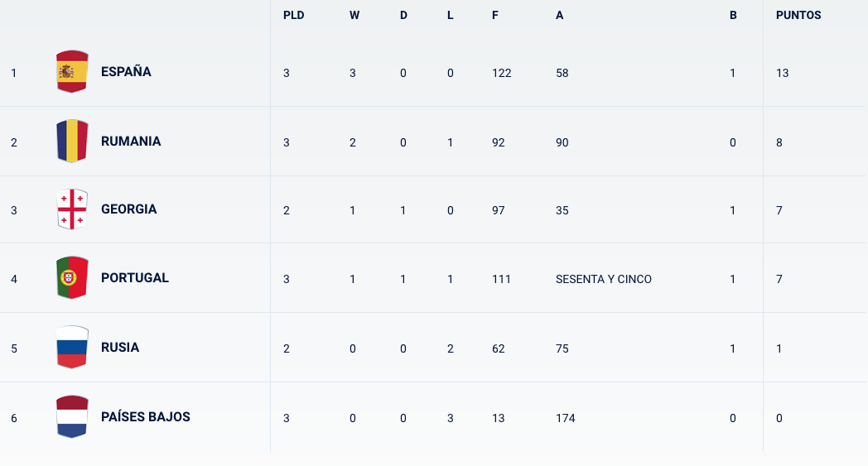Open the RUMANIA team name link

131,142
